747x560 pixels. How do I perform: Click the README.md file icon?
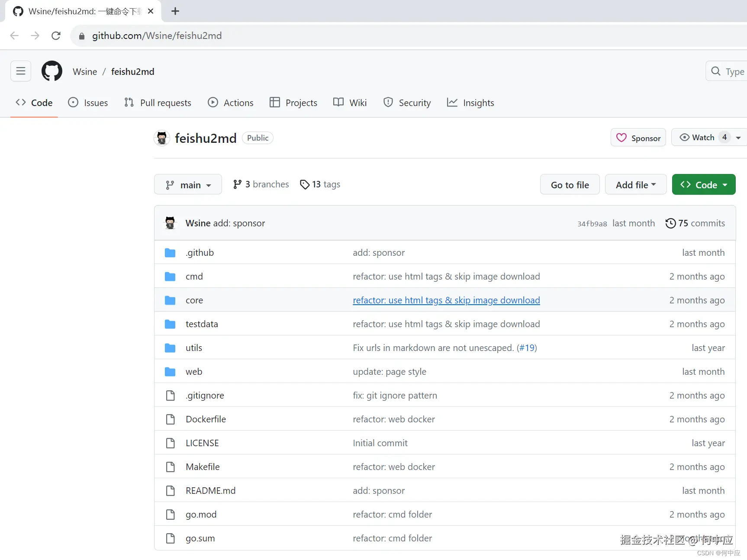pos(171,491)
